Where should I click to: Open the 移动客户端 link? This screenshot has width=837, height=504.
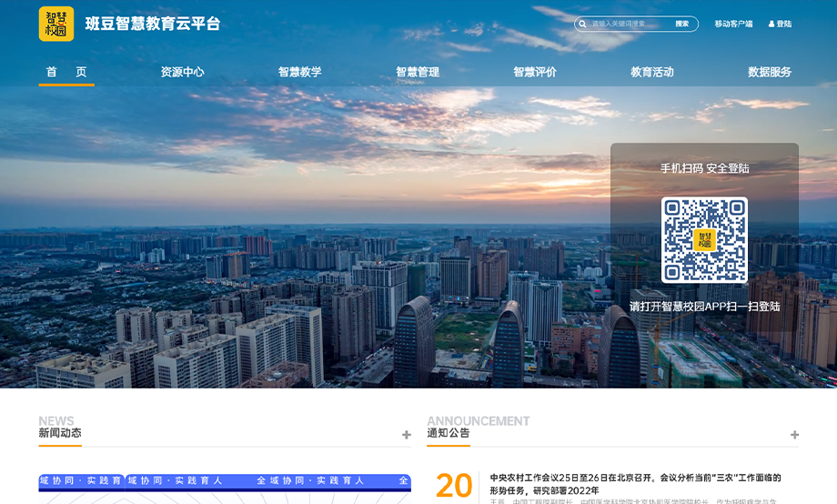coord(733,24)
